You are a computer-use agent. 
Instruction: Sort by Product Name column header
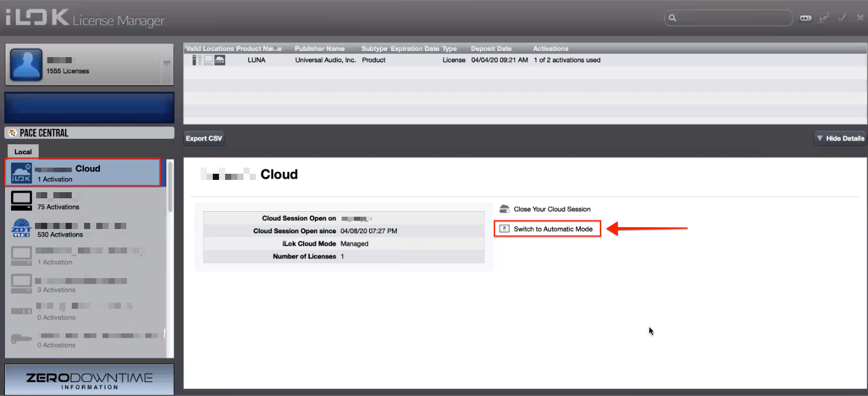258,49
